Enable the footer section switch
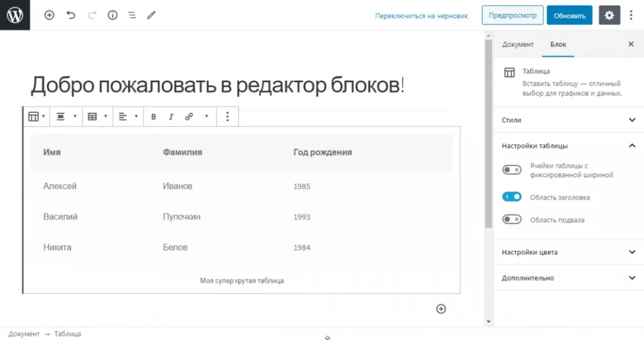644x340 pixels. (512, 219)
